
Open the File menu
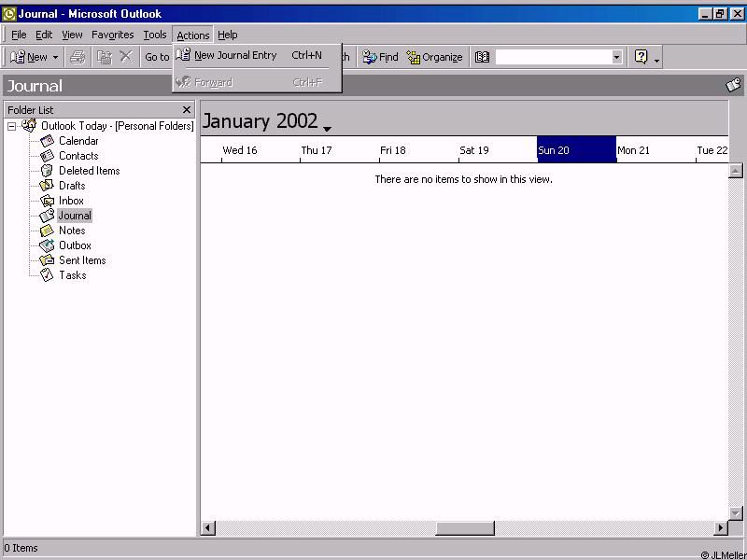pyautogui.click(x=19, y=35)
